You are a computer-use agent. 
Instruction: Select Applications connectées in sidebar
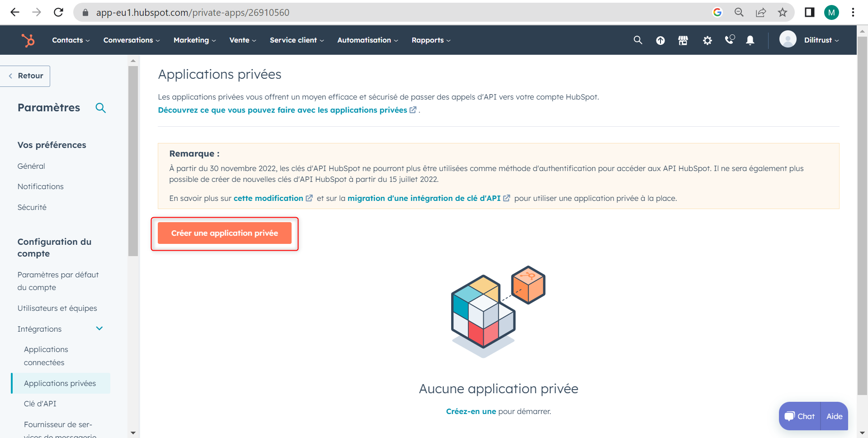[46, 356]
